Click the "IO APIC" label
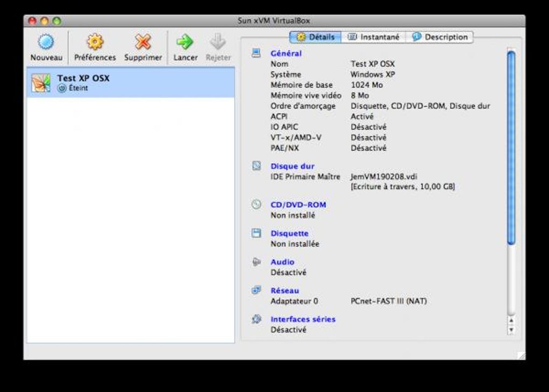549x392 pixels. 284,127
